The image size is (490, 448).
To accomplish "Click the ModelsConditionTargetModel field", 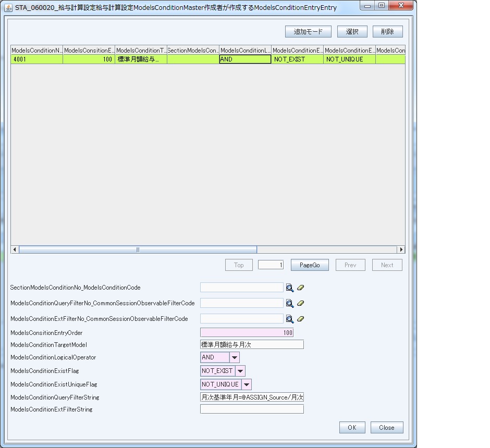I will pos(252,345).
